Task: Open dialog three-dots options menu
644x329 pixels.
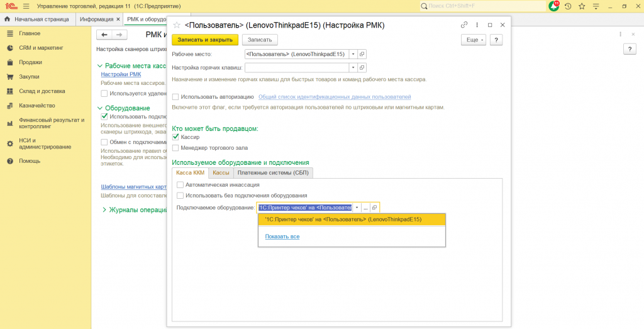Action: [x=477, y=25]
